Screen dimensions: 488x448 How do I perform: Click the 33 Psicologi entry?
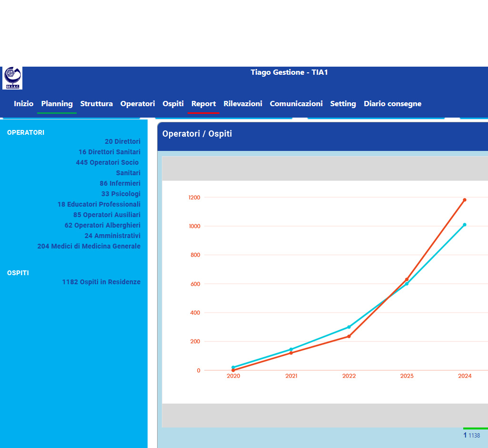121,194
